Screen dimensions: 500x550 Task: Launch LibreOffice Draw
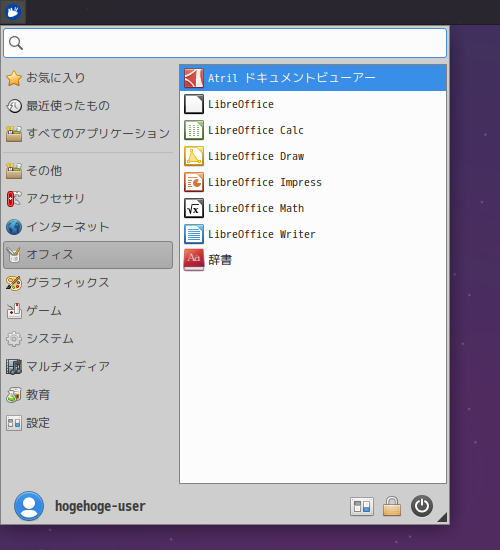[313, 156]
